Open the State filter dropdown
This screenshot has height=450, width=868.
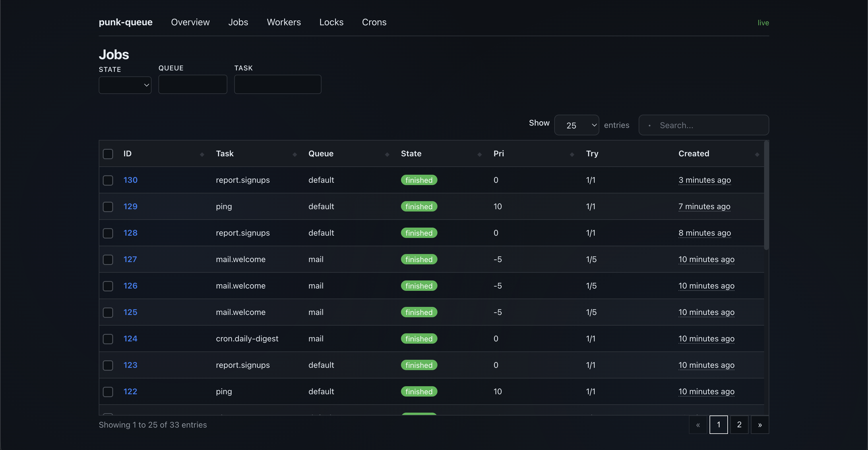pyautogui.click(x=125, y=85)
